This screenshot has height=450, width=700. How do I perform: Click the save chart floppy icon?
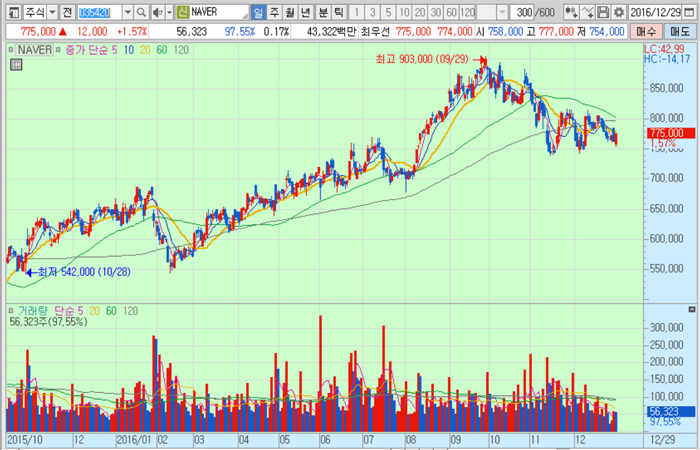pyautogui.click(x=603, y=11)
